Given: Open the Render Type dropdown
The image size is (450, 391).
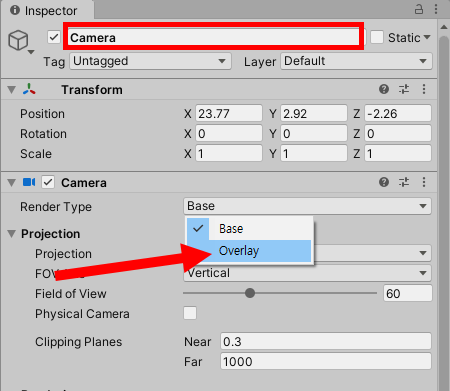Looking at the screenshot, I should tap(307, 206).
